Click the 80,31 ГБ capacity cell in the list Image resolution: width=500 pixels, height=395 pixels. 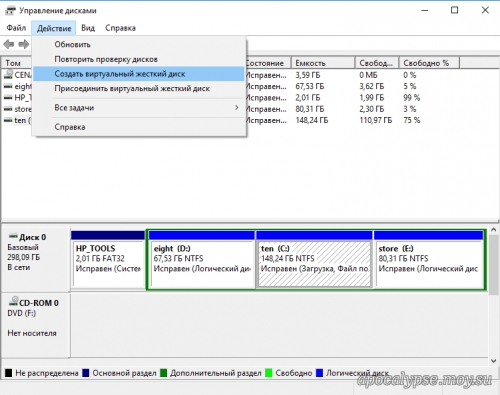[309, 109]
